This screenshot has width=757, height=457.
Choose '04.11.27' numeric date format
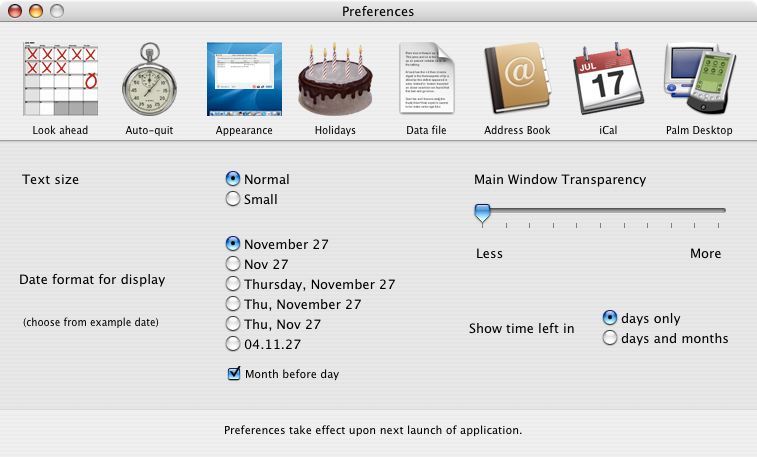tap(233, 344)
